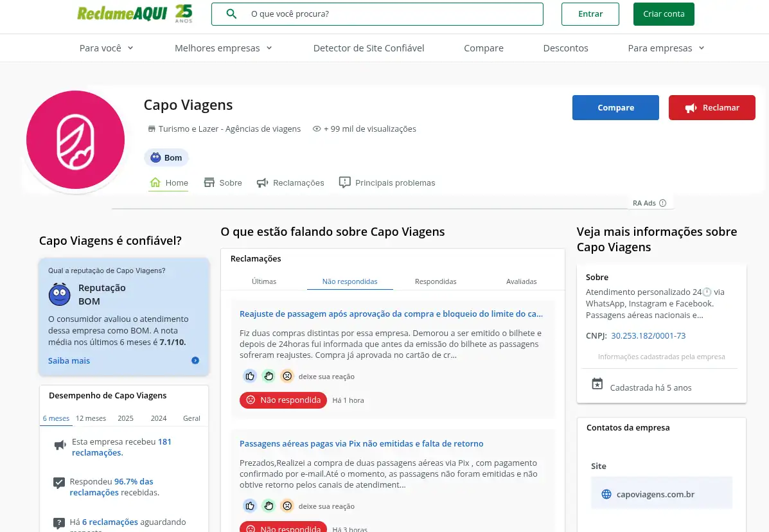Select the Reclamações tab
This screenshot has width=769, height=532.
coord(290,182)
